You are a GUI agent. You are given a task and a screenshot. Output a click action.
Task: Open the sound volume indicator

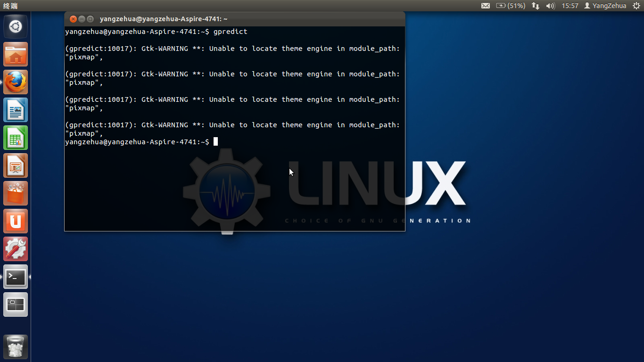click(550, 6)
